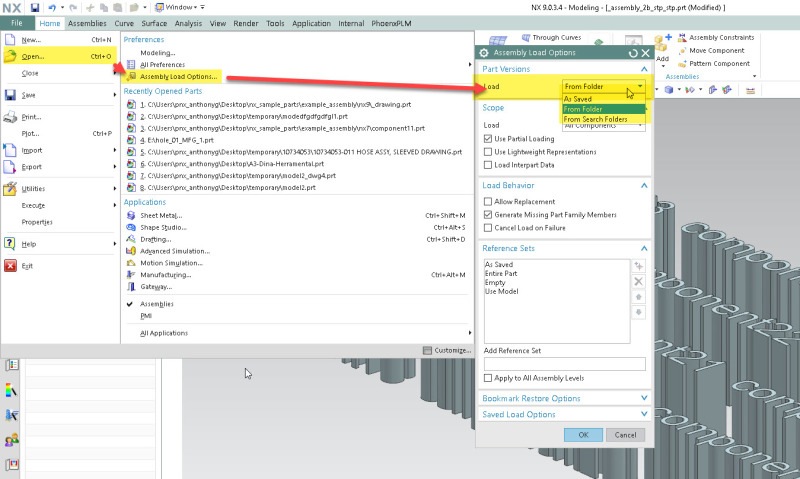The height and width of the screenshot is (479, 800).
Task: Collapse the Part Versions section
Action: pos(644,69)
